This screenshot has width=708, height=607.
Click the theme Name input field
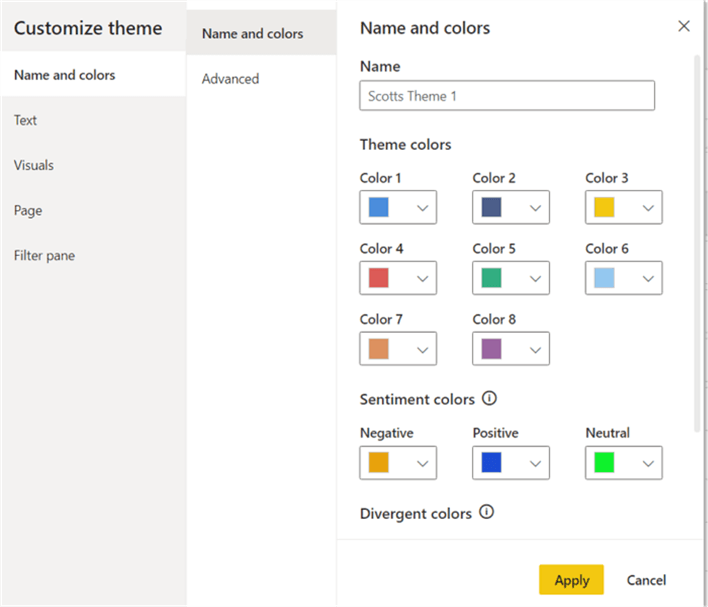(507, 95)
